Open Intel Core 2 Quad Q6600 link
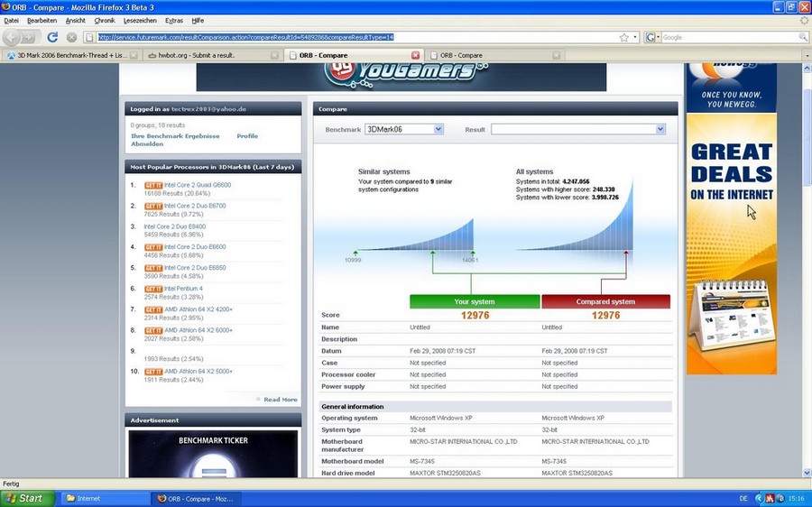 [198, 185]
